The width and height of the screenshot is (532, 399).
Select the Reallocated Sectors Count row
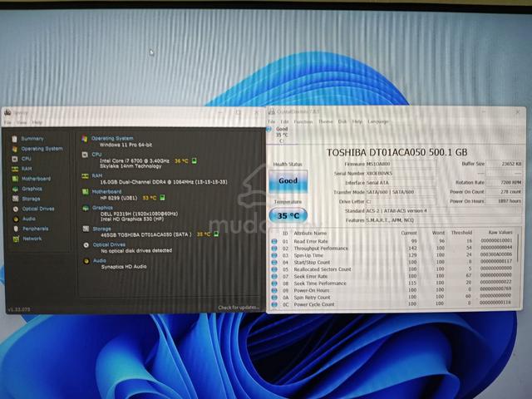pos(393,269)
